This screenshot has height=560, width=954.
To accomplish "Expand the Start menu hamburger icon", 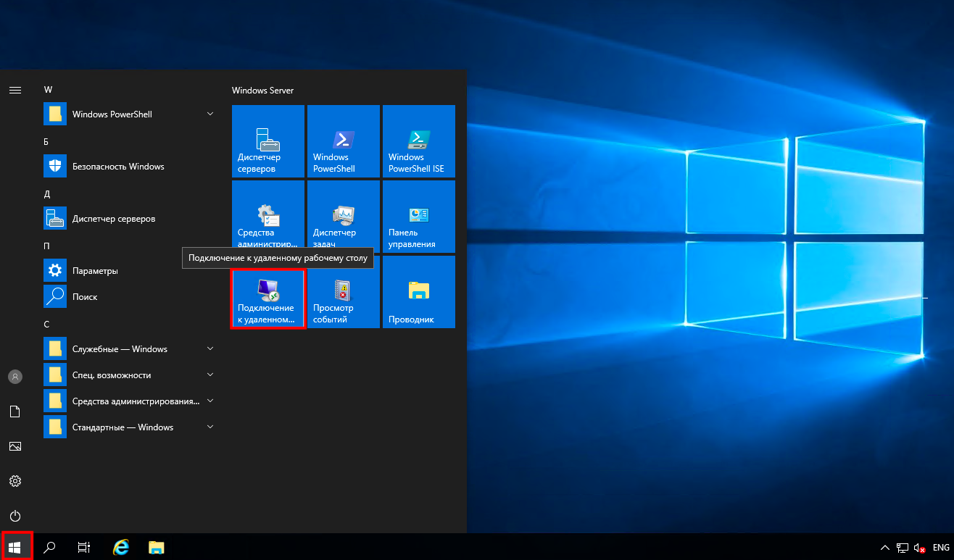I will (x=15, y=90).
